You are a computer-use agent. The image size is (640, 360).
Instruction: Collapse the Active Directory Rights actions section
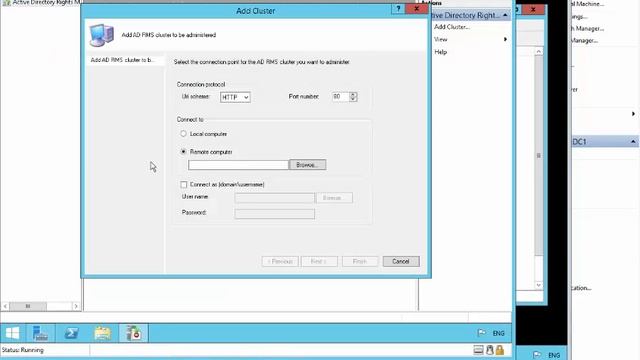tap(505, 15)
